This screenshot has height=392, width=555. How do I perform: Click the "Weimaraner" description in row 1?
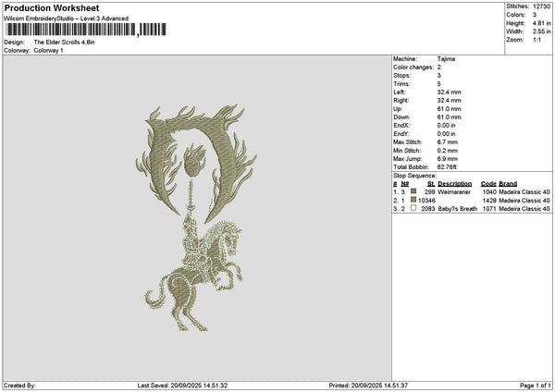(x=454, y=192)
